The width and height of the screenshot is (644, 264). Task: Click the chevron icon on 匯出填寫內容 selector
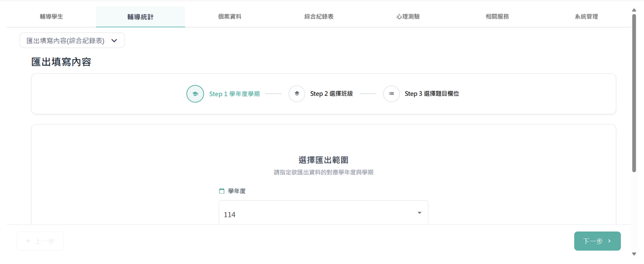click(114, 41)
